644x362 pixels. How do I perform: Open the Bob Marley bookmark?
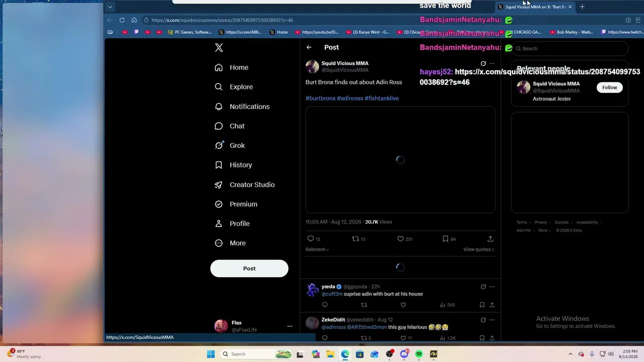click(572, 32)
